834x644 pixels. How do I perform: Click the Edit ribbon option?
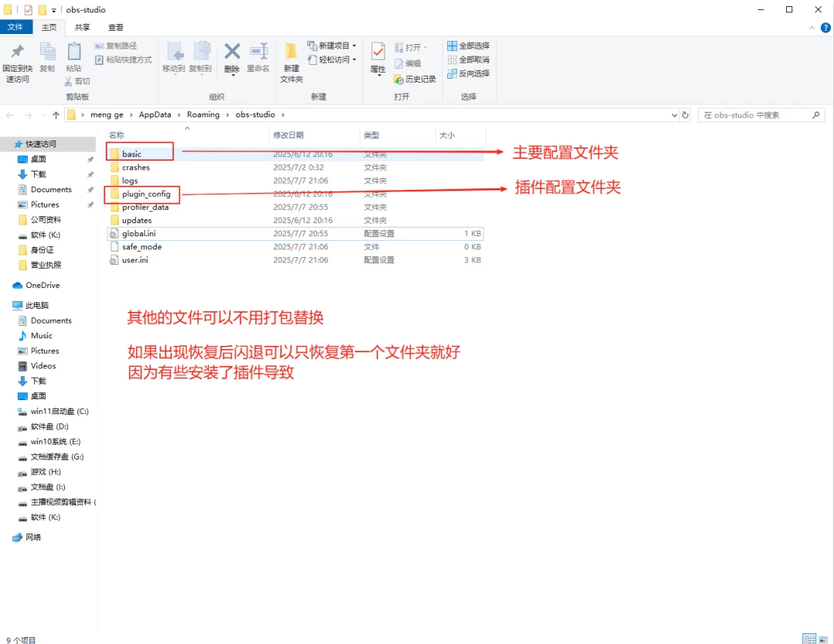click(x=408, y=63)
